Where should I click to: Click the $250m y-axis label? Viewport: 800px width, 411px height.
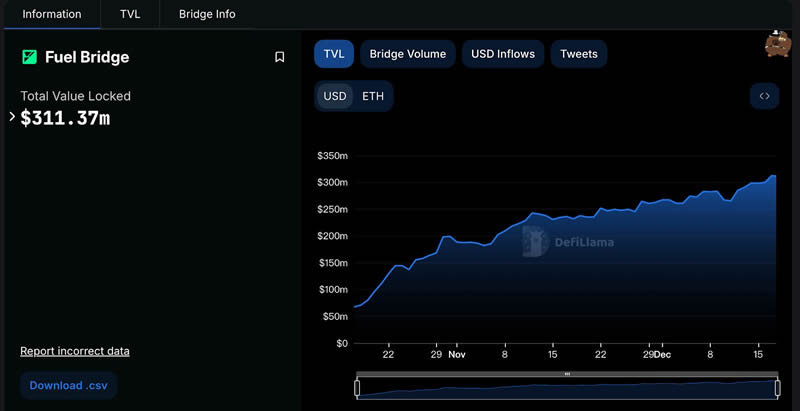[x=332, y=210]
